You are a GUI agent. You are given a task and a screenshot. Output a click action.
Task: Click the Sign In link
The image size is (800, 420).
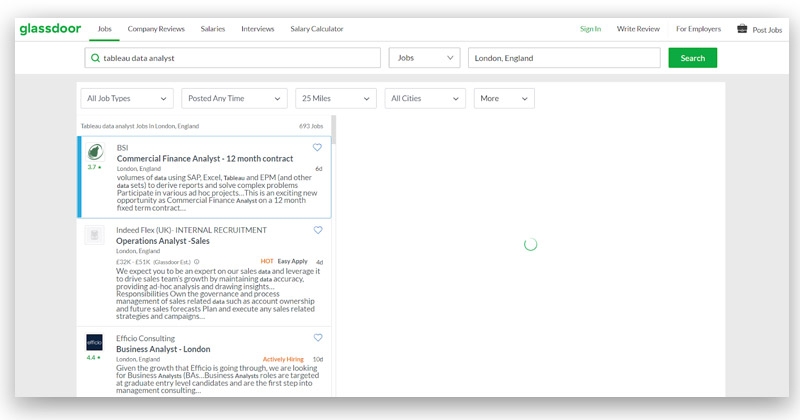point(590,29)
